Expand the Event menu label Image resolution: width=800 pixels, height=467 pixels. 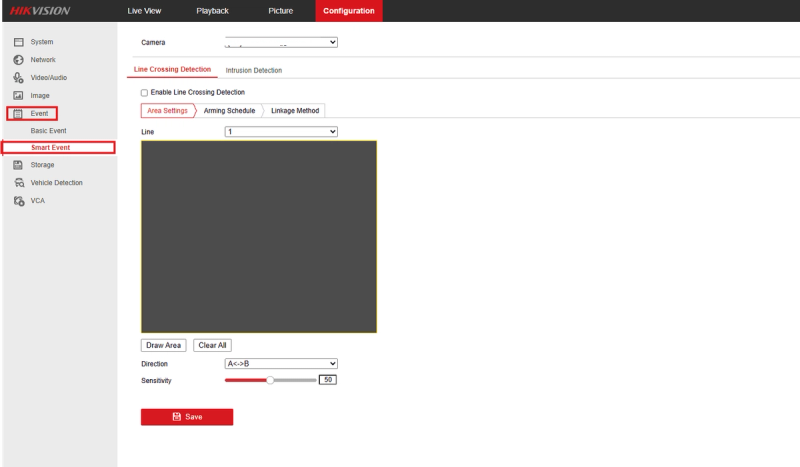pos(39,113)
